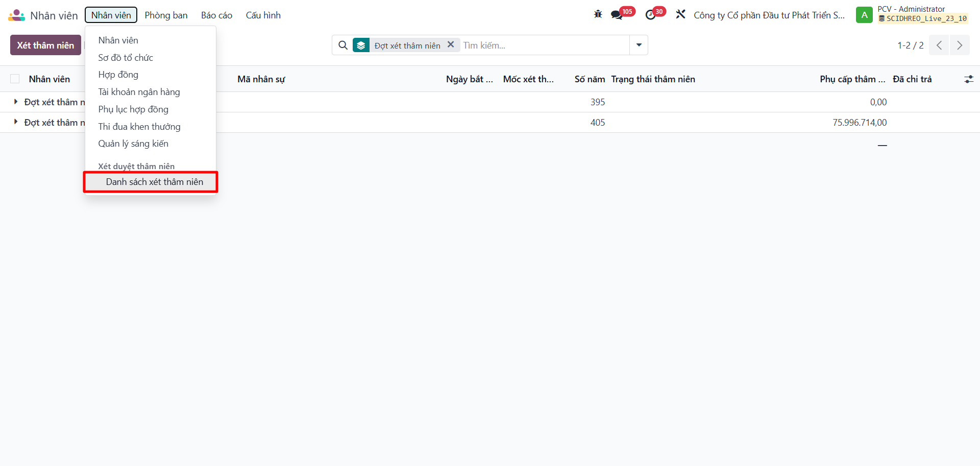Remove the Đợt xét thâm niên filter
Viewport: 980px width, 466px height.
coord(451,45)
